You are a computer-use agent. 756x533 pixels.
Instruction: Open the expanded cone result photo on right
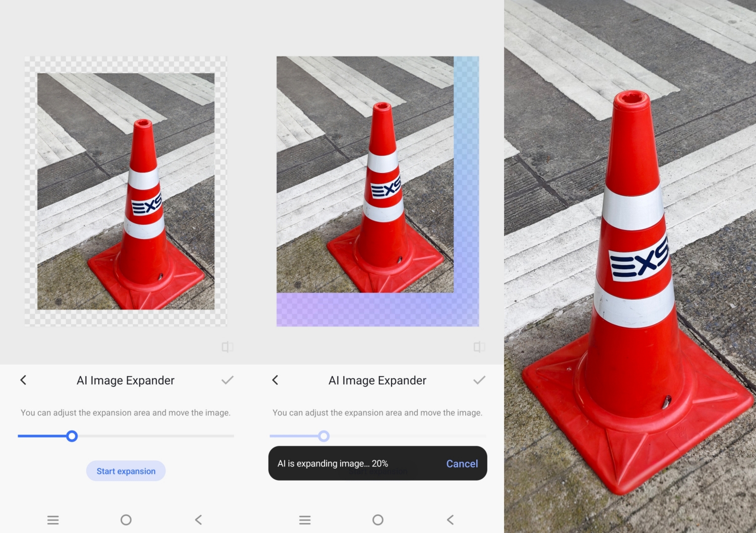pos(630,266)
